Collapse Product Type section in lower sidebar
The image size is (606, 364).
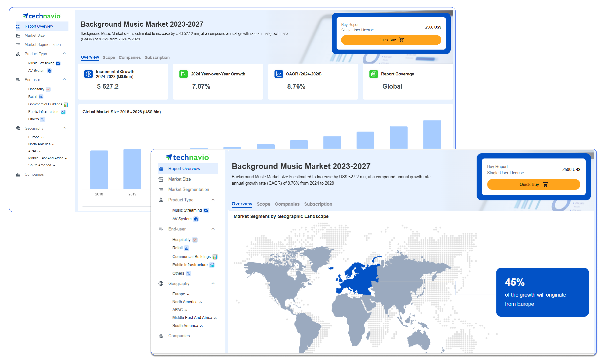click(213, 200)
